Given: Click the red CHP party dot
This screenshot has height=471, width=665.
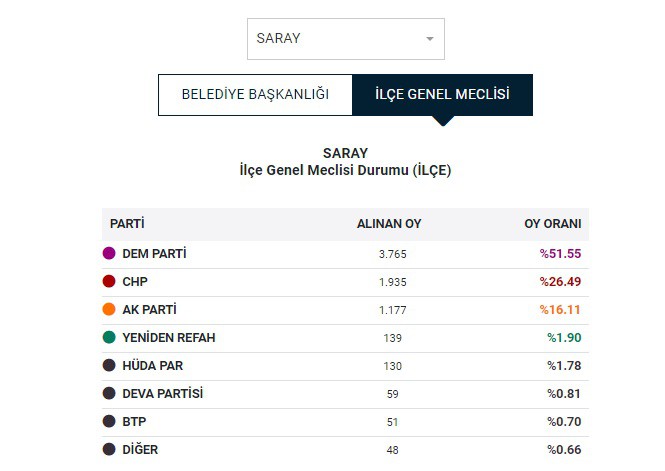Looking at the screenshot, I should point(109,281).
